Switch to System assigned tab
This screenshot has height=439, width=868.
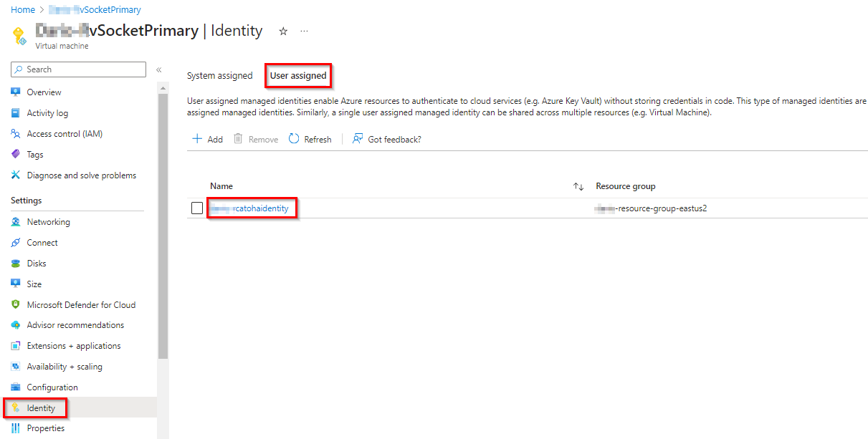[x=219, y=76]
